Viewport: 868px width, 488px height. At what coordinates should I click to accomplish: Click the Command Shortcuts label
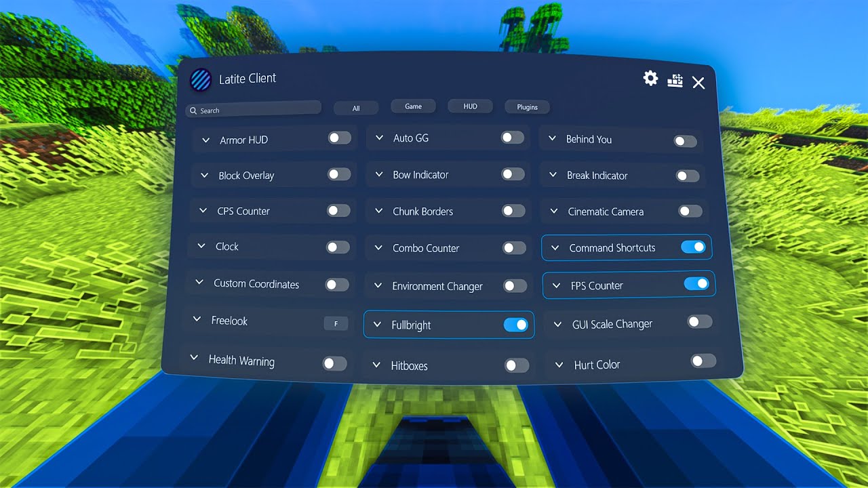(x=612, y=248)
